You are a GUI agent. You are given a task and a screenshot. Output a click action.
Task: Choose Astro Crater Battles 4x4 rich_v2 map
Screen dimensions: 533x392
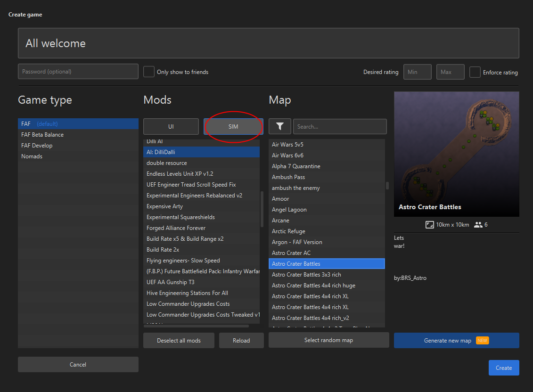point(327,318)
